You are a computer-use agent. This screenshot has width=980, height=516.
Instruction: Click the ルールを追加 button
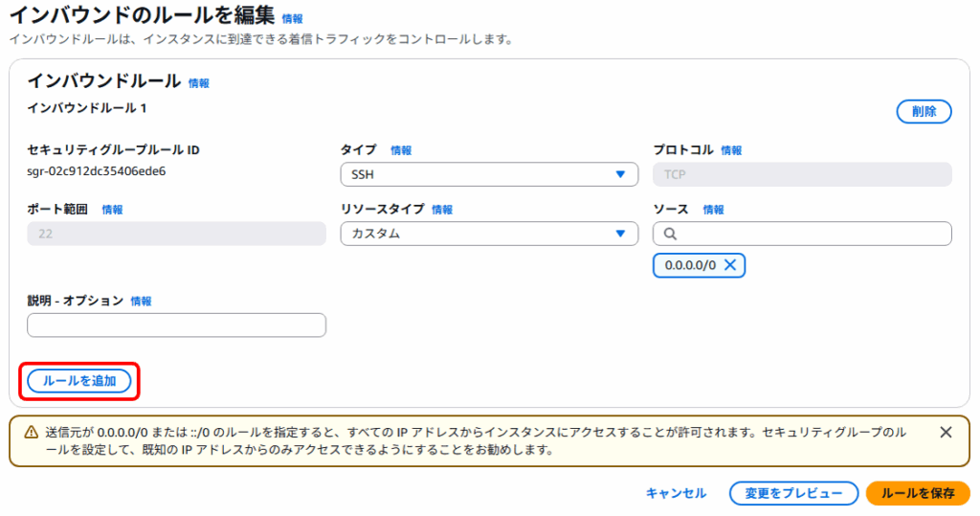point(79,381)
